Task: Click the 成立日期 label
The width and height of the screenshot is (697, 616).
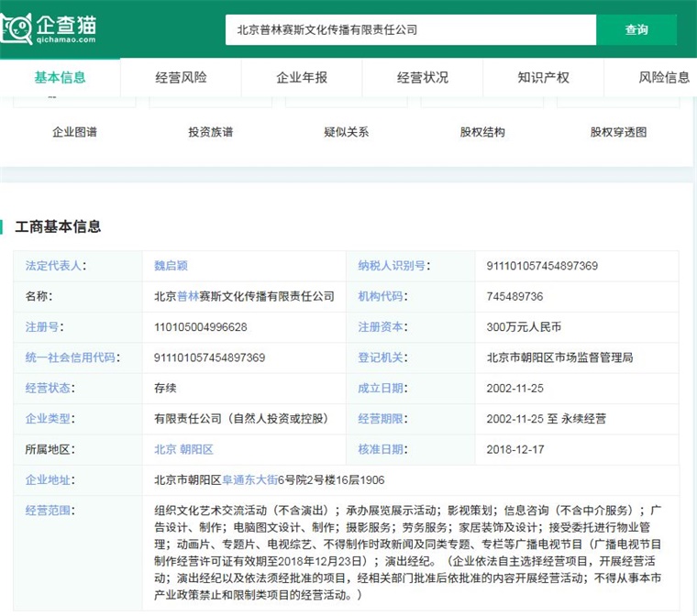Action: point(382,388)
